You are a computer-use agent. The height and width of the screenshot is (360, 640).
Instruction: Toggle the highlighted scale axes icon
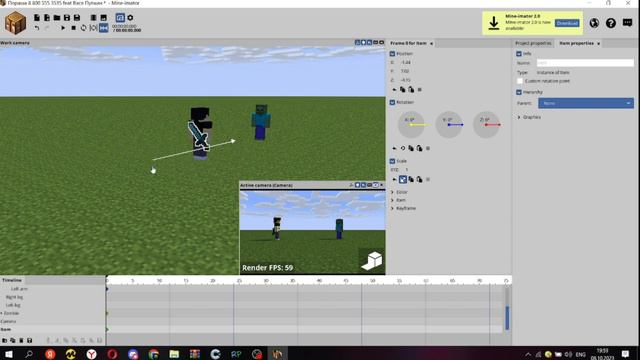[403, 179]
